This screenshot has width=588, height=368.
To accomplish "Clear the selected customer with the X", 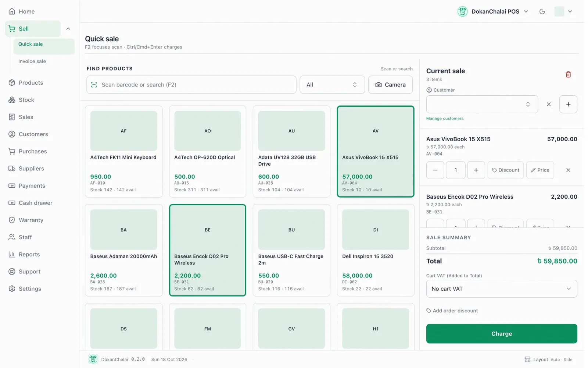I will pos(549,104).
